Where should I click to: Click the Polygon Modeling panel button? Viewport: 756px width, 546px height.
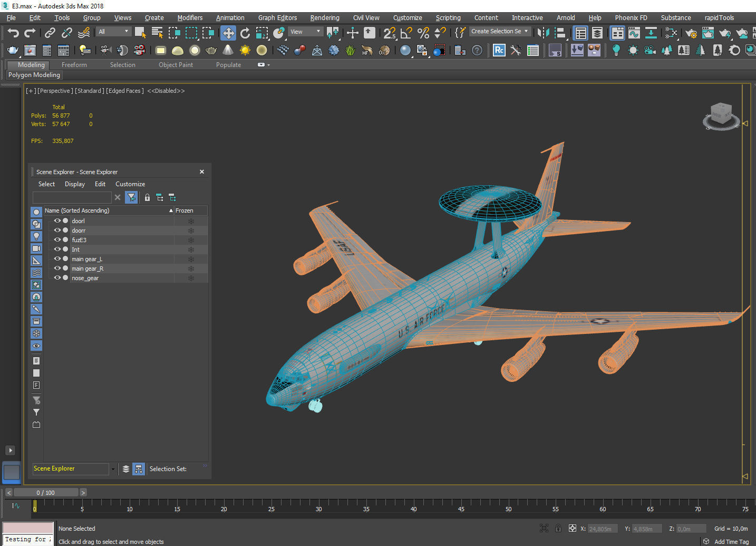pos(34,75)
